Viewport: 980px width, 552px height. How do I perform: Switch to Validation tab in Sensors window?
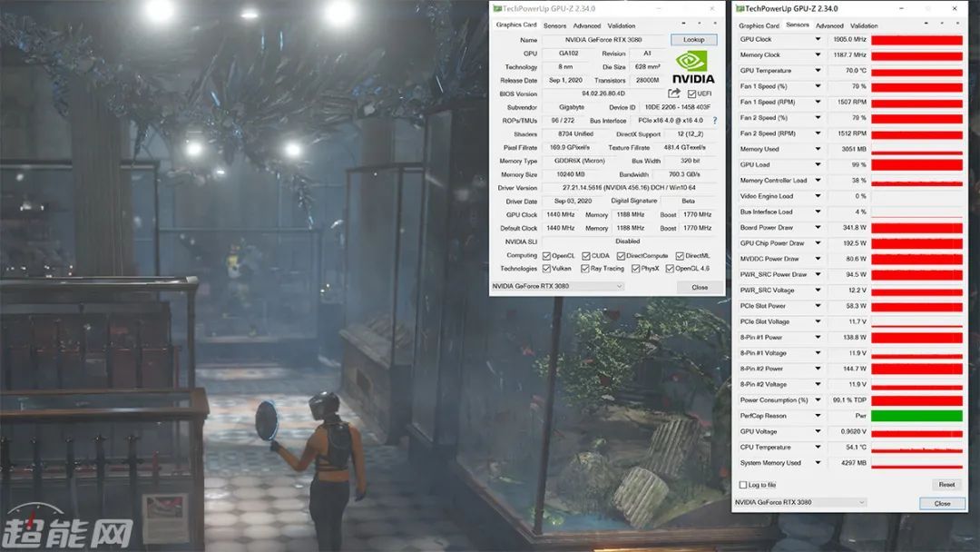point(864,26)
